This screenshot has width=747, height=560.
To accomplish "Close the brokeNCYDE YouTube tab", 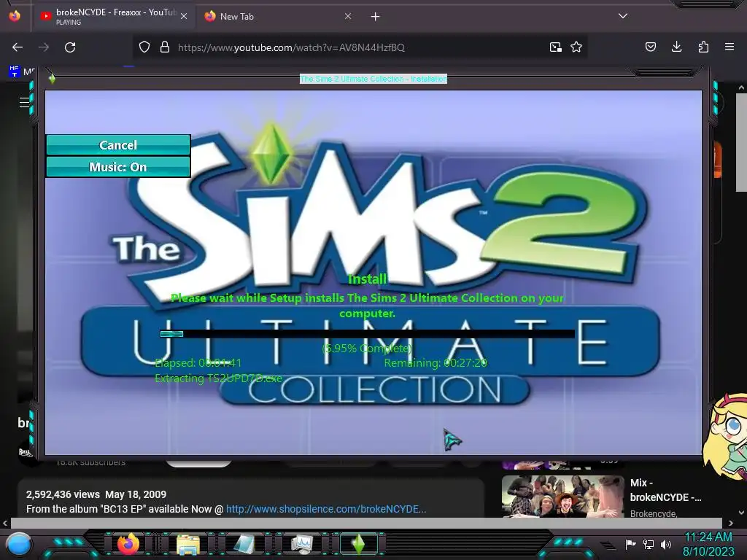I will coord(184,16).
